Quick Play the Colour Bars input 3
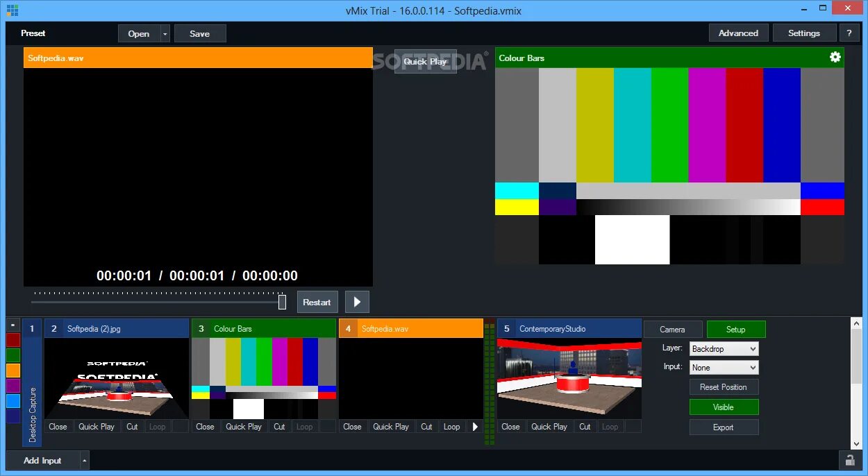The height and width of the screenshot is (476, 868). point(244,427)
